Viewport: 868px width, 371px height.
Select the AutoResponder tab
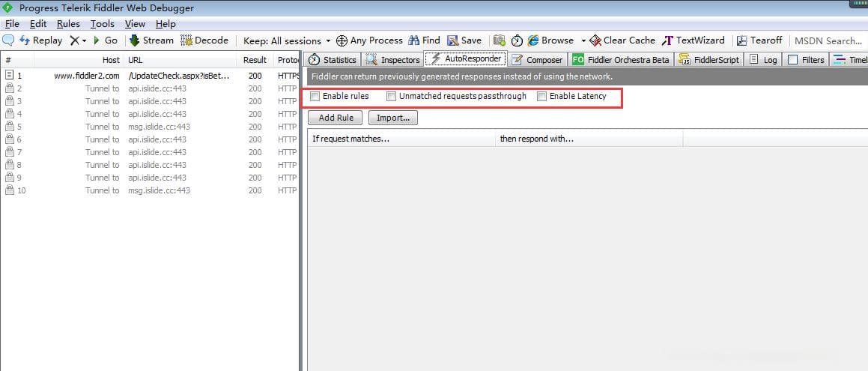pos(466,58)
